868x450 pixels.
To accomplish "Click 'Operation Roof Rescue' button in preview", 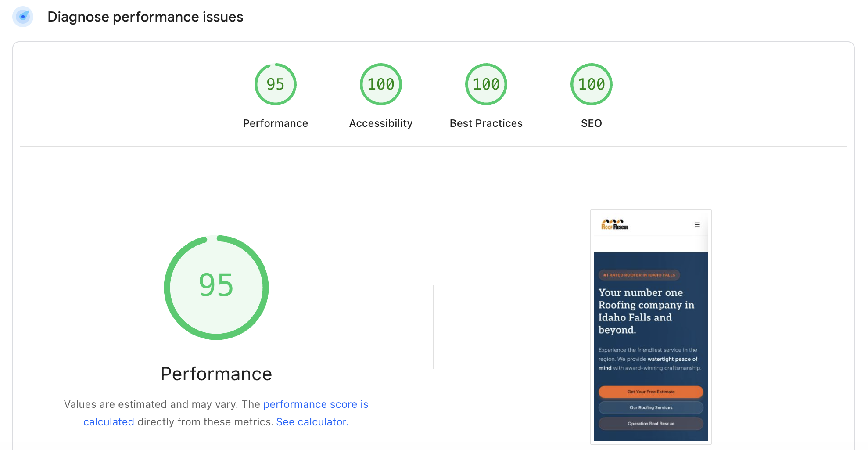I will [x=651, y=424].
